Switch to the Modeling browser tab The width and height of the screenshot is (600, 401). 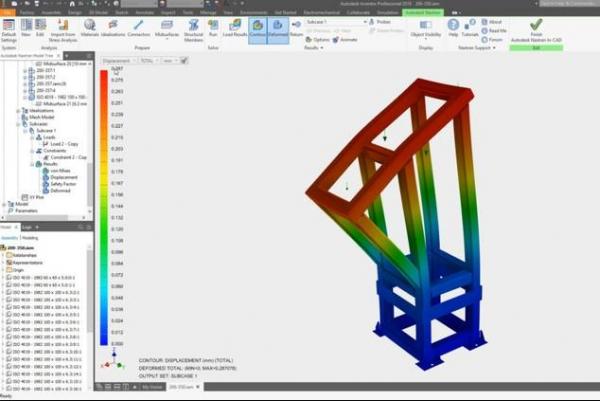(x=31, y=238)
